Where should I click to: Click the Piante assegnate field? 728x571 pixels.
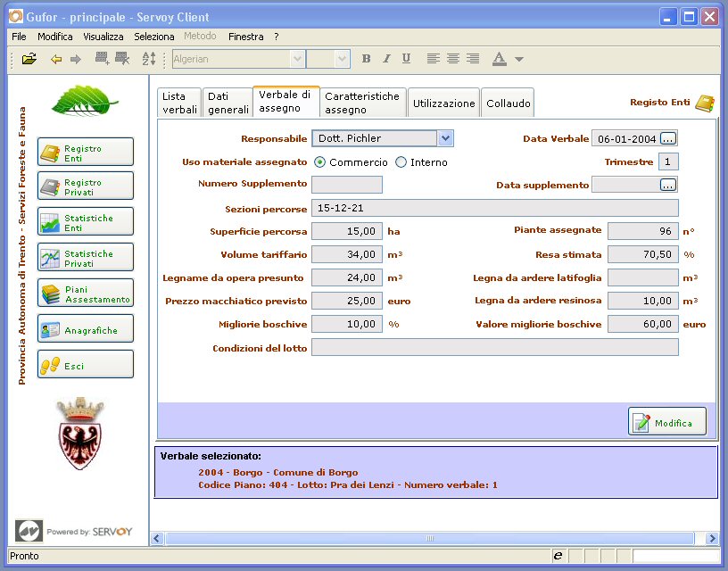tap(643, 231)
